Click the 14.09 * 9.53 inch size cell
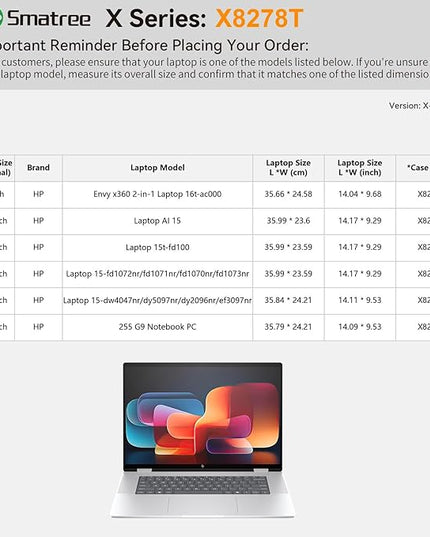 click(x=359, y=327)
